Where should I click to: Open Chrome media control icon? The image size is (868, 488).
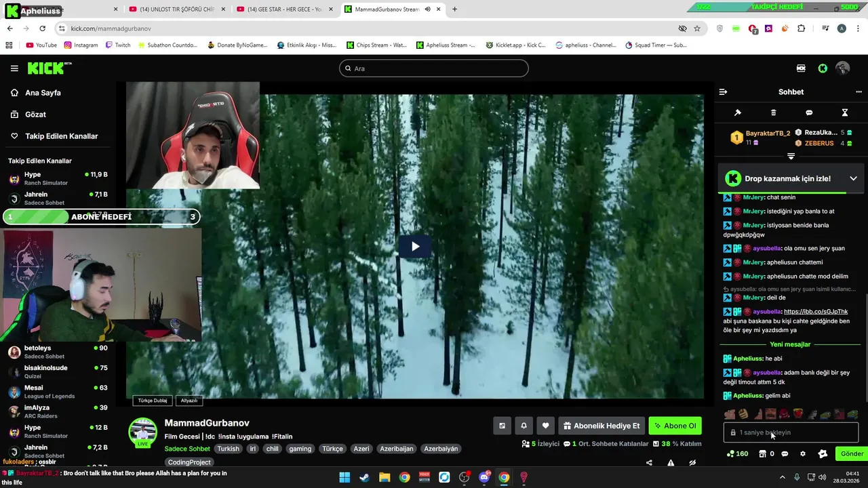click(825, 28)
